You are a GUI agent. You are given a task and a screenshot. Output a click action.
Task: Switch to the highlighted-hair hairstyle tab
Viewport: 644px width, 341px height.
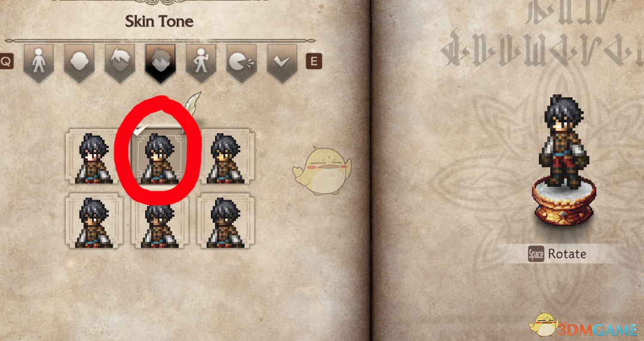pyautogui.click(x=119, y=63)
